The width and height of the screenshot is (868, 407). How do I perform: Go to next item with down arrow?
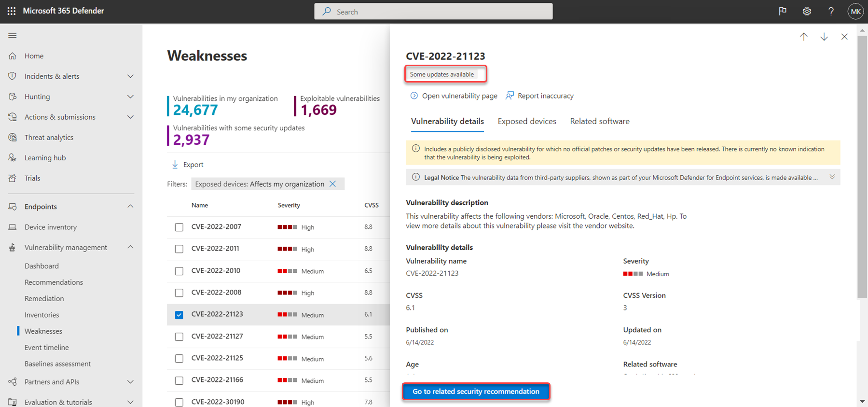pyautogui.click(x=824, y=37)
